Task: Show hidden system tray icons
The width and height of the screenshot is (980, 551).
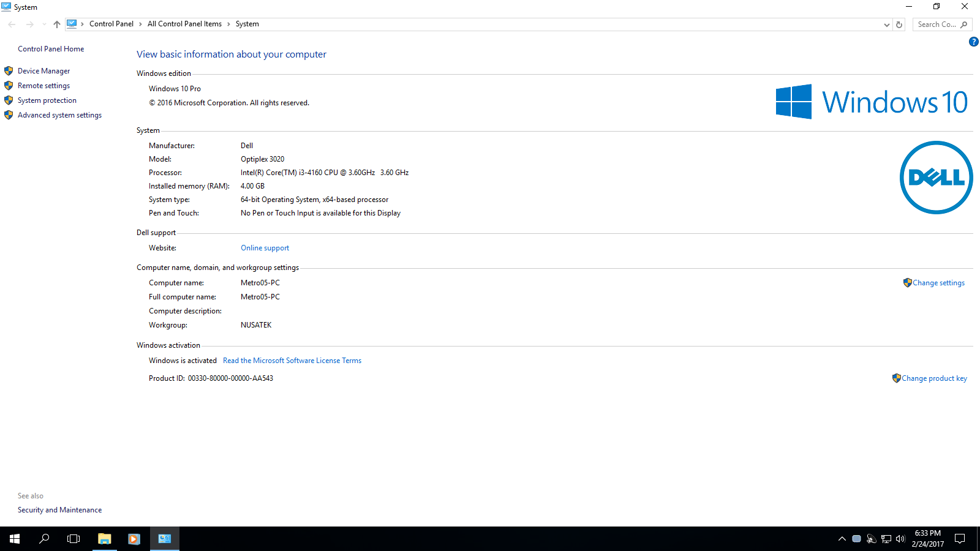Action: 842,539
